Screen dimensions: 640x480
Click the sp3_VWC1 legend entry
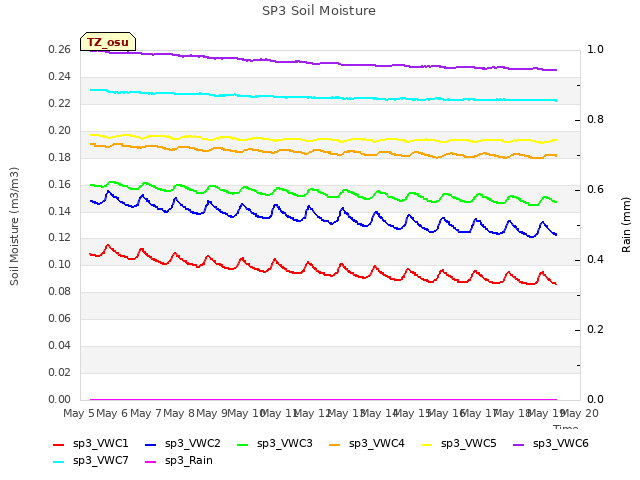tap(91, 443)
